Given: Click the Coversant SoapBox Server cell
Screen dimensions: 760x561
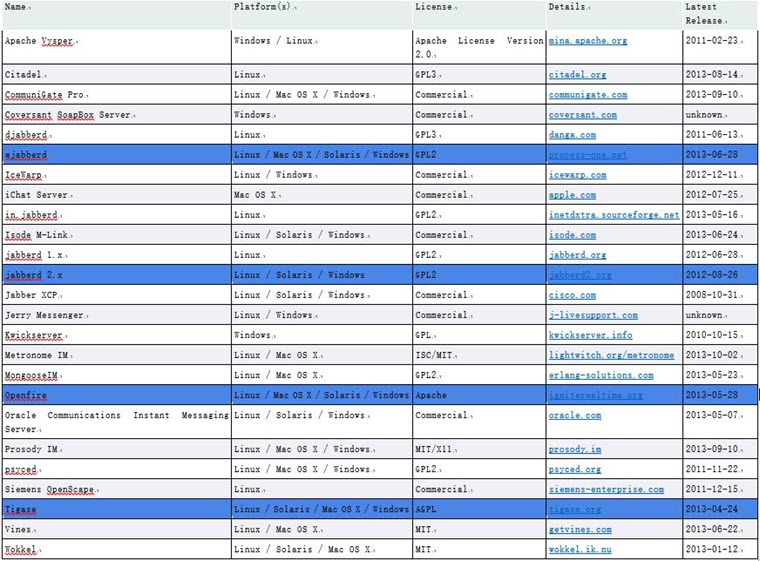Looking at the screenshot, I should tap(117, 115).
